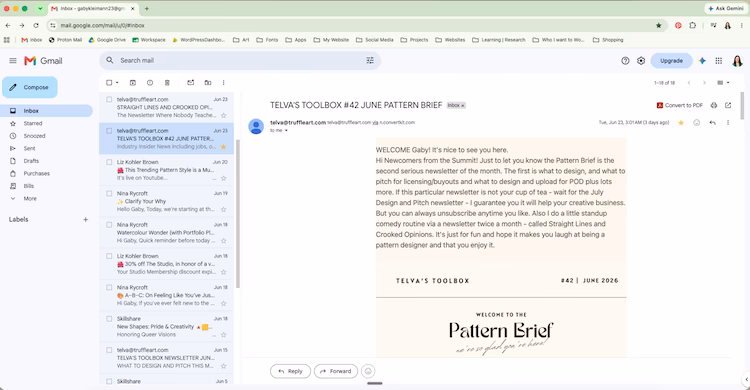Select checkbox for TOOLBOX NEWSLETTER JUN email
This screenshot has width=750, height=390.
click(109, 350)
